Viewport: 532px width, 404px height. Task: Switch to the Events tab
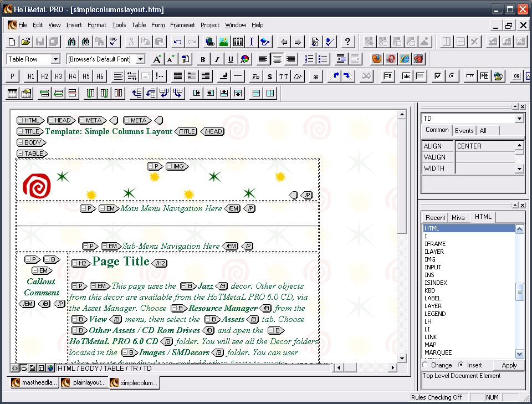464,130
